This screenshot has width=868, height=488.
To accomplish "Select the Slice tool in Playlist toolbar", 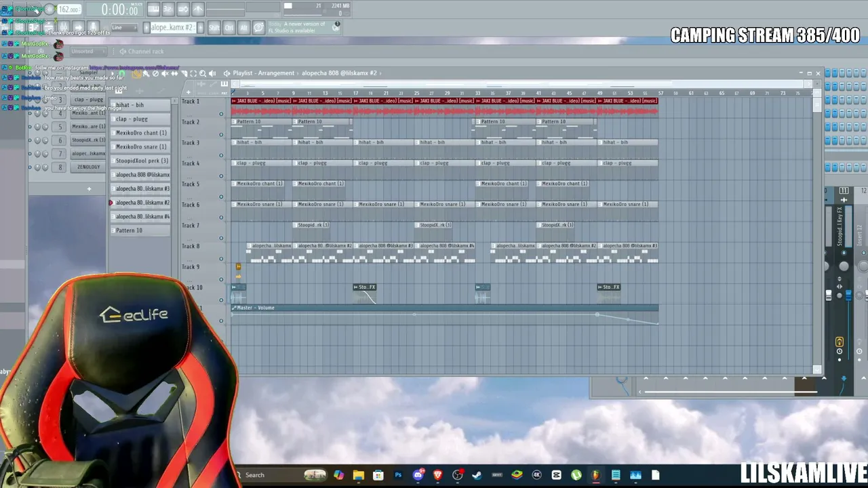I will [184, 73].
